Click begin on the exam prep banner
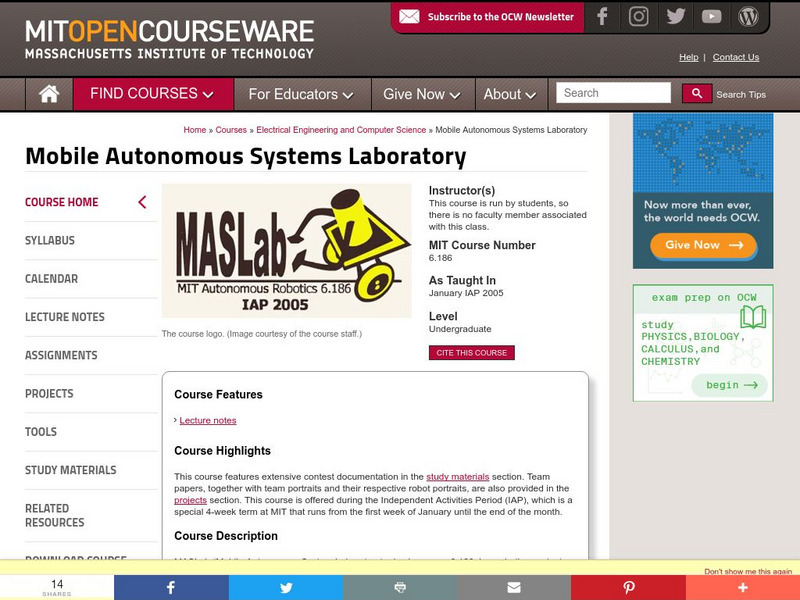The width and height of the screenshot is (800, 600). pyautogui.click(x=730, y=385)
